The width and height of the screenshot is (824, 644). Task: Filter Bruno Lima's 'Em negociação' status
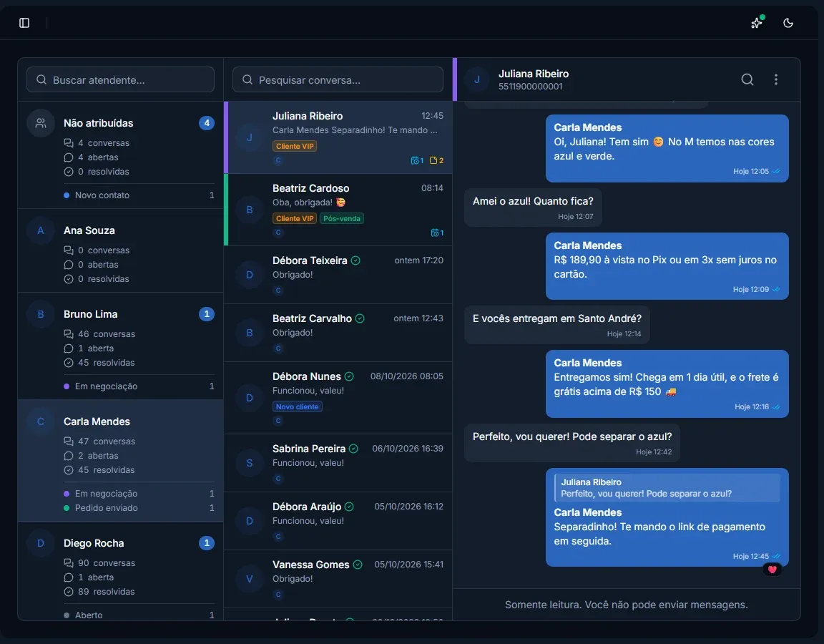click(139, 386)
